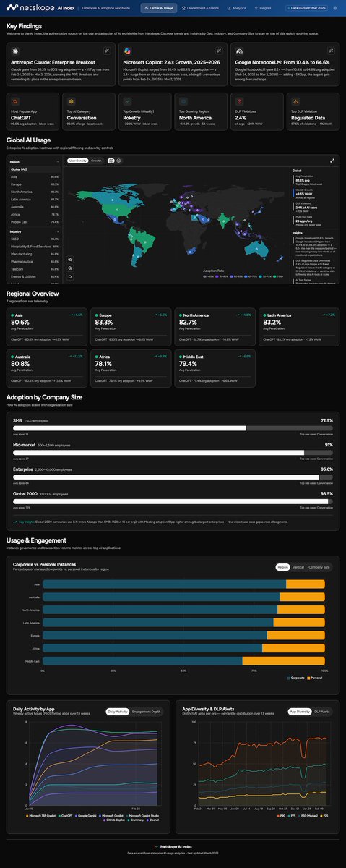Select Global (All) region filter
Screen dimensions: 346x868
point(35,169)
